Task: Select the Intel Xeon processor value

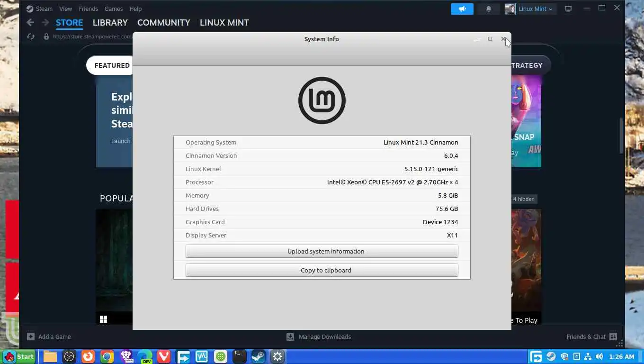Action: [393, 182]
